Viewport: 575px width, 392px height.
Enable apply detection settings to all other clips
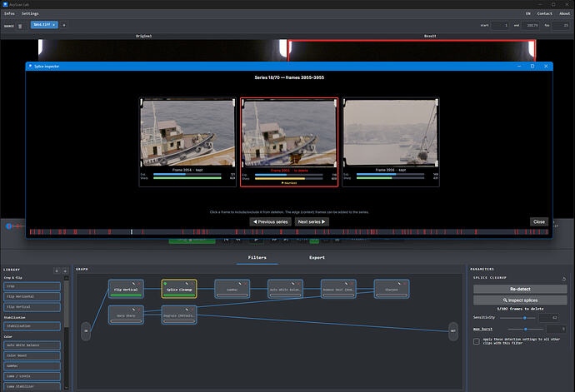[x=477, y=341]
